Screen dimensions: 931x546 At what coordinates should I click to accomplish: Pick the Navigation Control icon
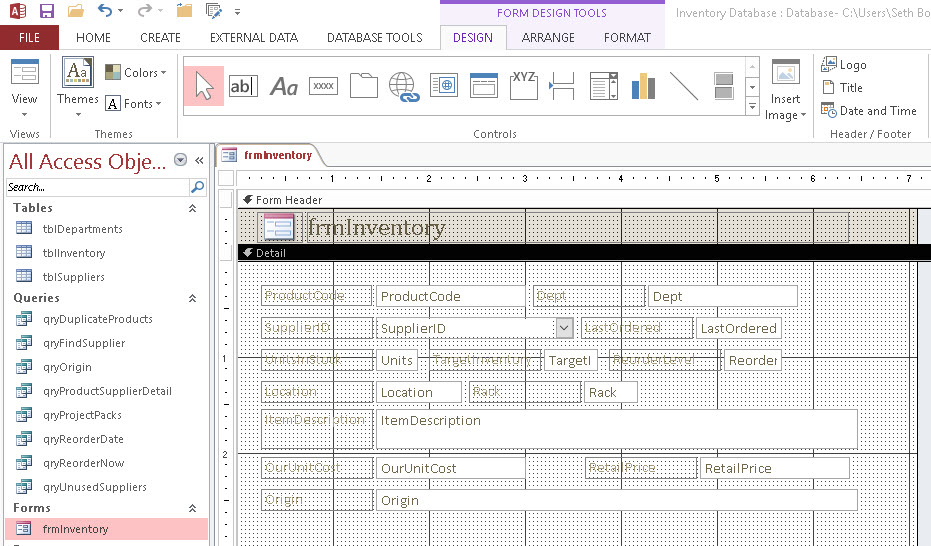click(x=484, y=85)
